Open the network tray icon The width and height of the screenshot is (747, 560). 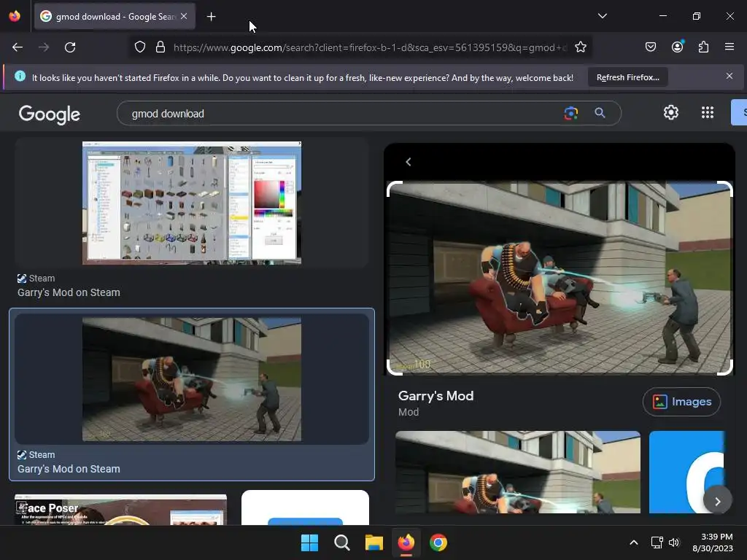[657, 542]
